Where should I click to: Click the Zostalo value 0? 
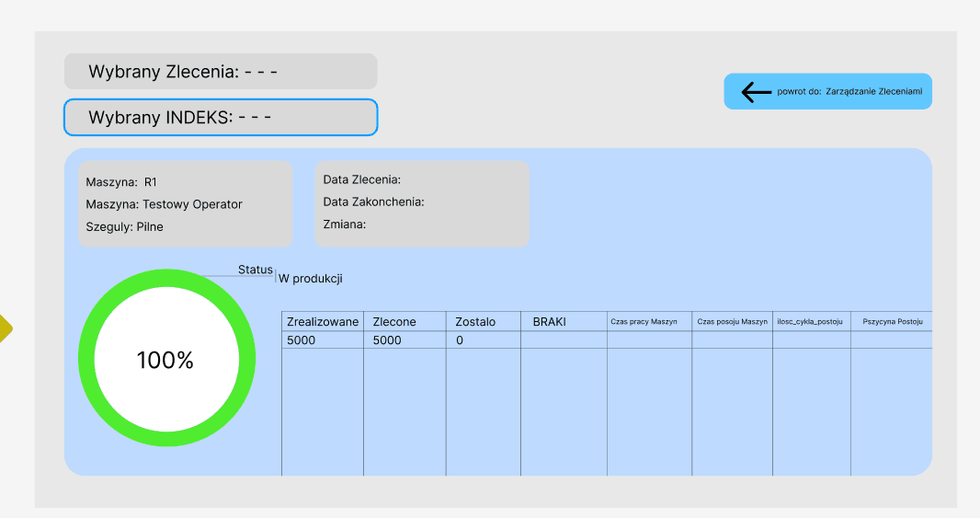(460, 340)
